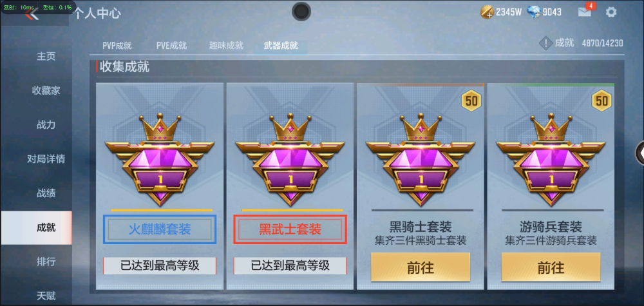Click 前往 under 黑骑士套装
The height and width of the screenshot is (306, 644).
pos(420,267)
